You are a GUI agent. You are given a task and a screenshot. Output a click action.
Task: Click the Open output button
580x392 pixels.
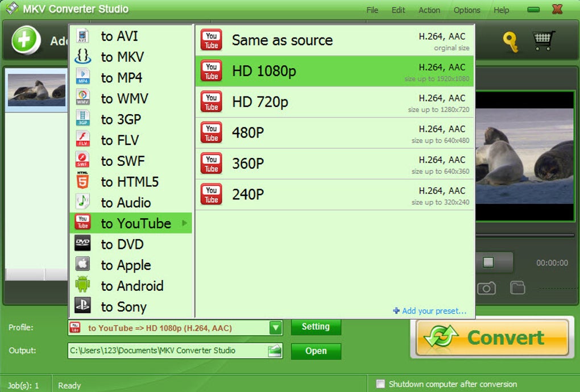click(x=316, y=351)
